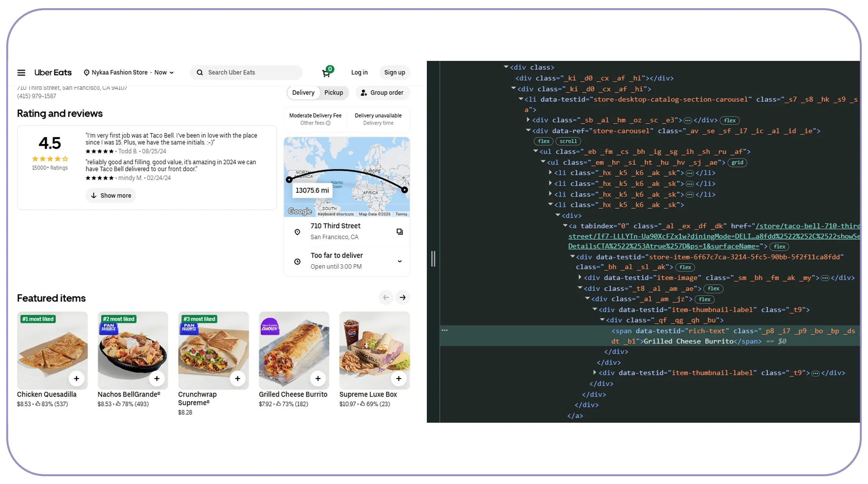The image size is (868, 484).
Task: Open the three-dot menu beside the highlighted span row
Action: click(445, 330)
